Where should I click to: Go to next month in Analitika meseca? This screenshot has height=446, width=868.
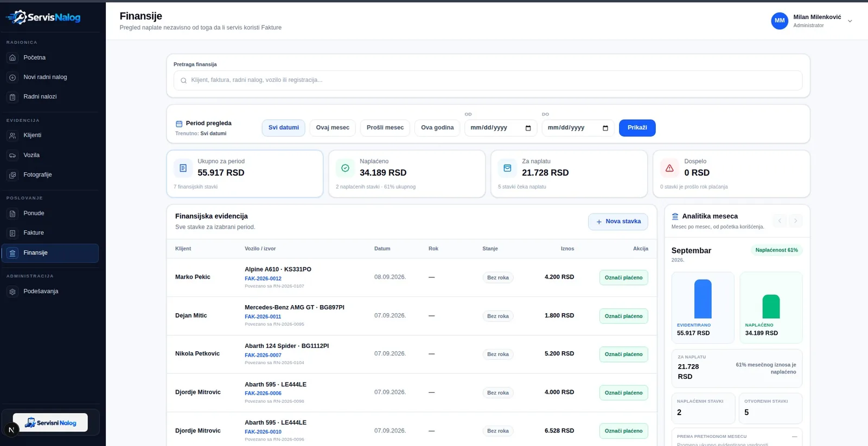(x=796, y=221)
